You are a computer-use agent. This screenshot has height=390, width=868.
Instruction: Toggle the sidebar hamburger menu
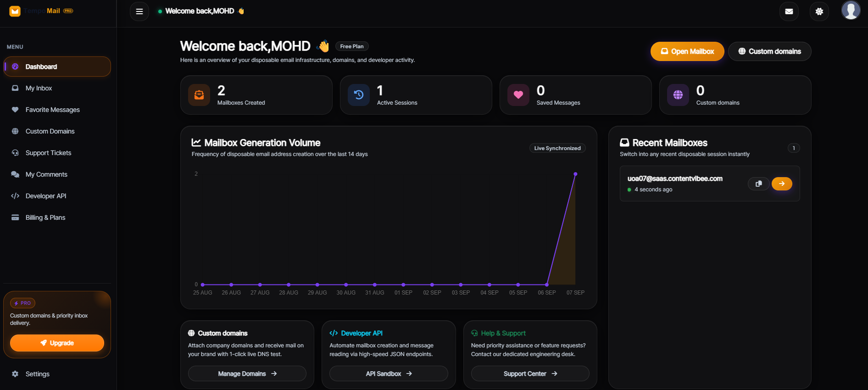click(139, 11)
